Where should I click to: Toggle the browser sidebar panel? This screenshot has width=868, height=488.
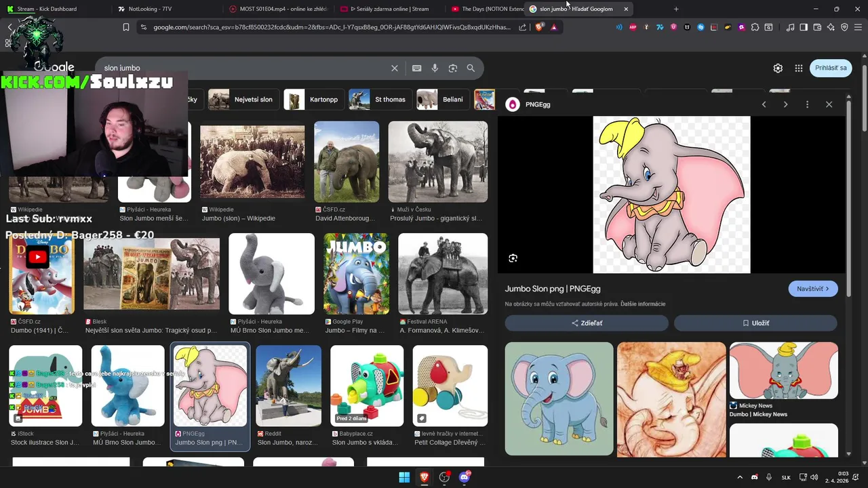point(804,27)
